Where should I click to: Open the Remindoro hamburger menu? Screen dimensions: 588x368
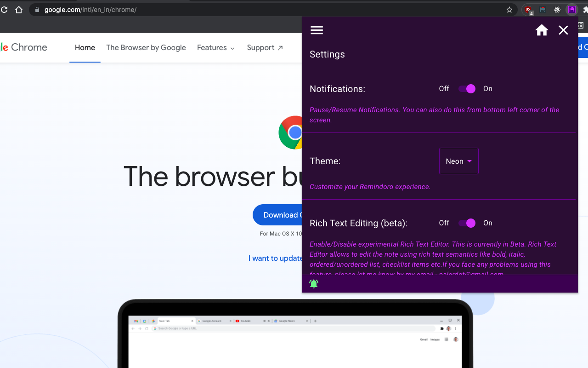tap(317, 30)
